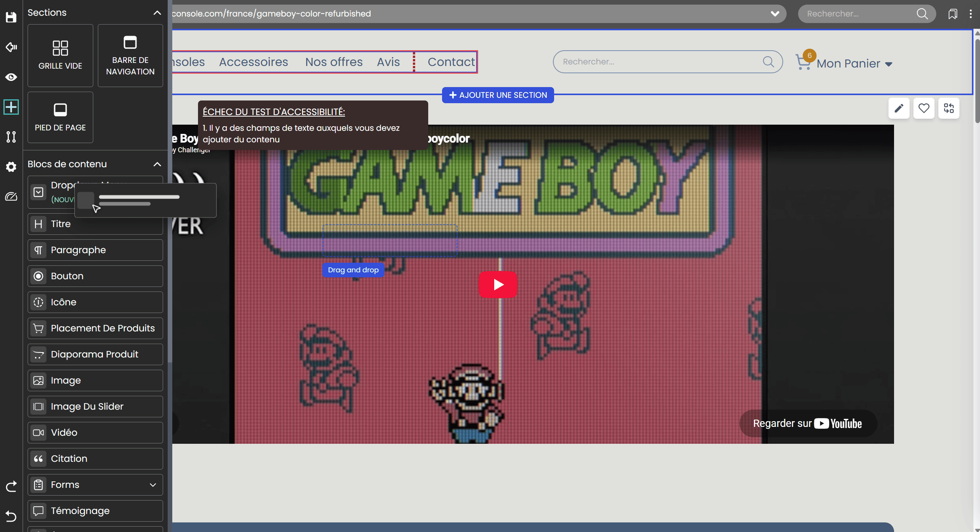Collapse the Blocs de contenu panel

coord(157,164)
